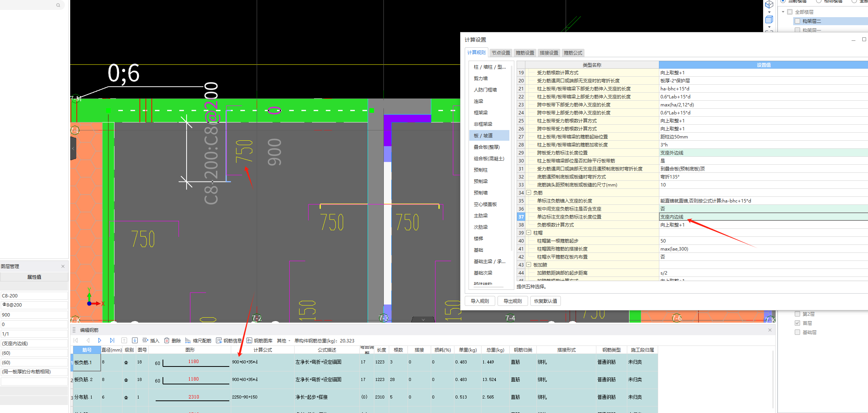
Task: Open the 其他 dropdown menu
Action: tap(283, 341)
